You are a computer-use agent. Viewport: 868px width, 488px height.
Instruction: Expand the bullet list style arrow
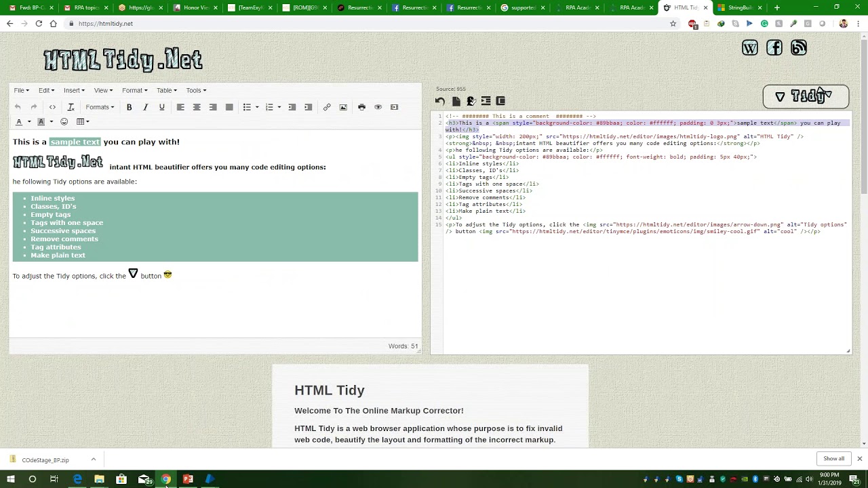257,107
